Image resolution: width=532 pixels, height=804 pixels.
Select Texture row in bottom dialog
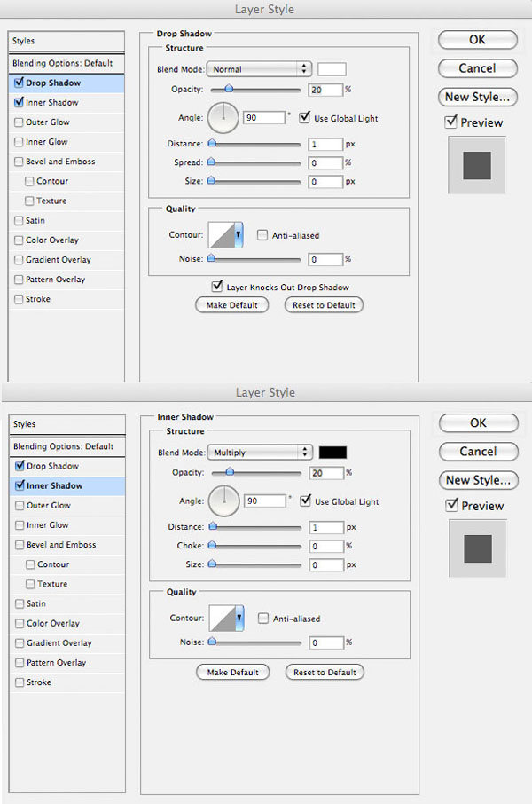[x=67, y=584]
